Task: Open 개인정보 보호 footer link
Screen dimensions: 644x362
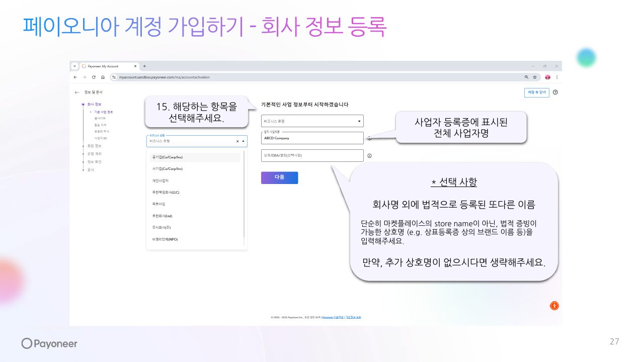Action: (353, 317)
